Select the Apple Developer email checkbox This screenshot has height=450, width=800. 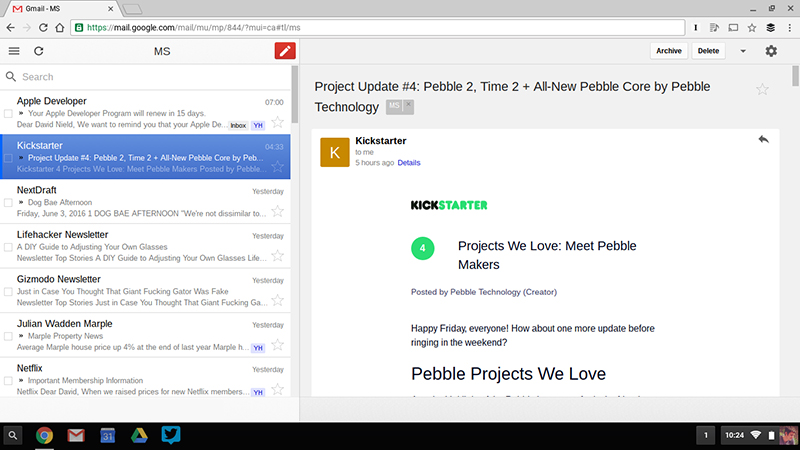8,113
